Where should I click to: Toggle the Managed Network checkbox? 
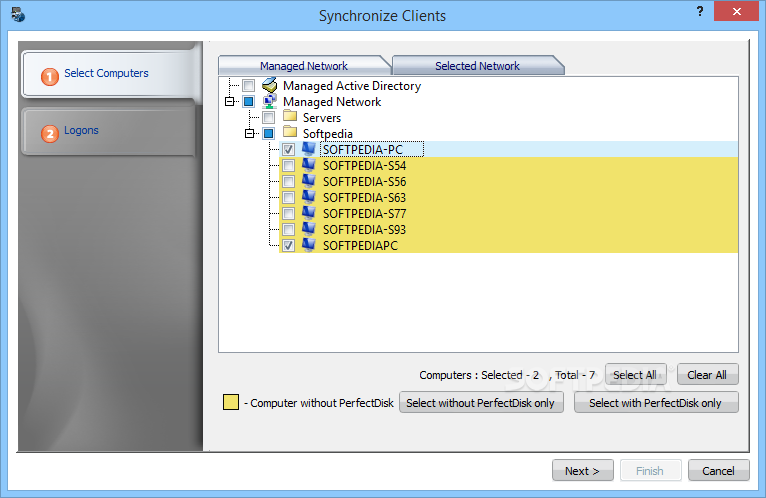point(249,102)
